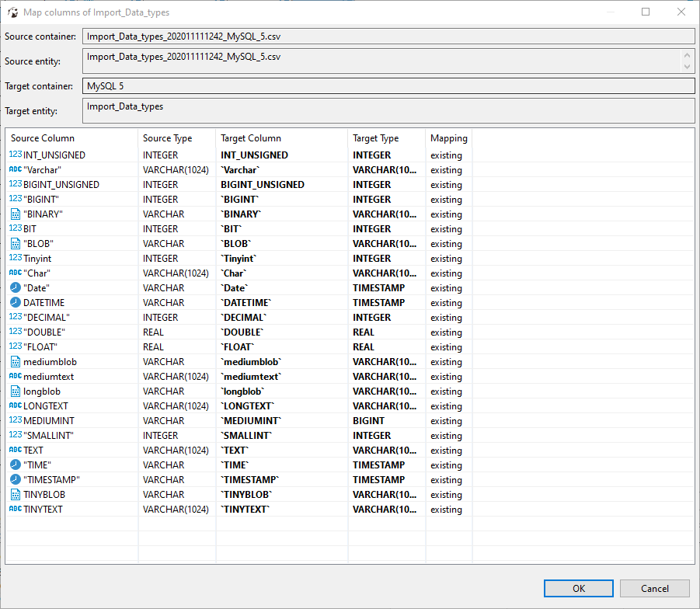Click the clock icon beside DATETIME
This screenshot has width=700, height=609.
14,302
